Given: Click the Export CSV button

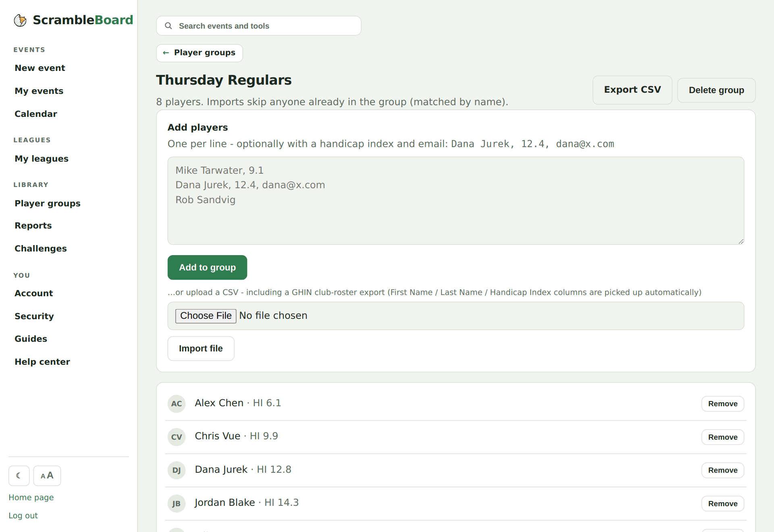Looking at the screenshot, I should (x=632, y=90).
